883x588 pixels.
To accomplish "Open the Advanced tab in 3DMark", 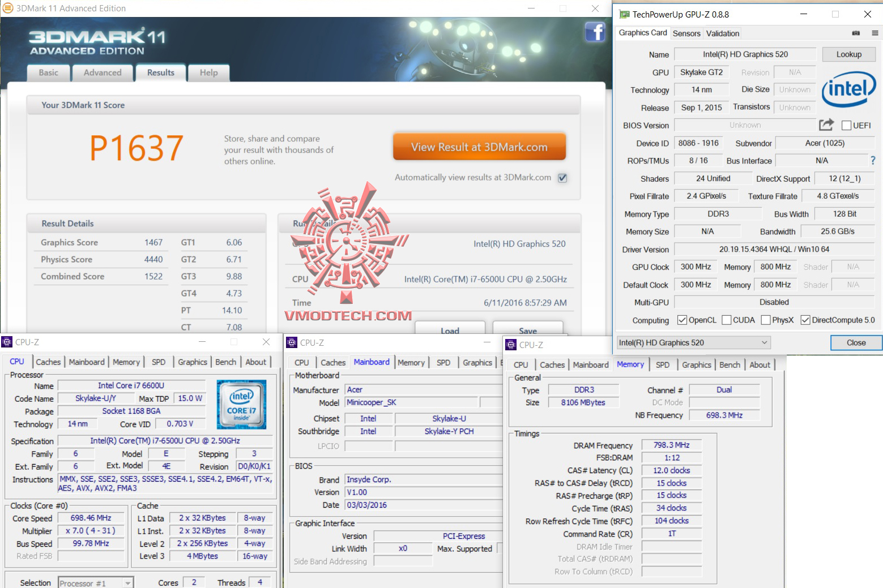I will click(x=103, y=73).
